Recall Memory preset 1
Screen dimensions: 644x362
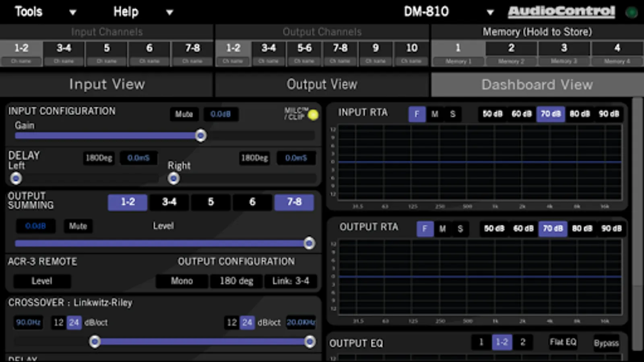458,53
